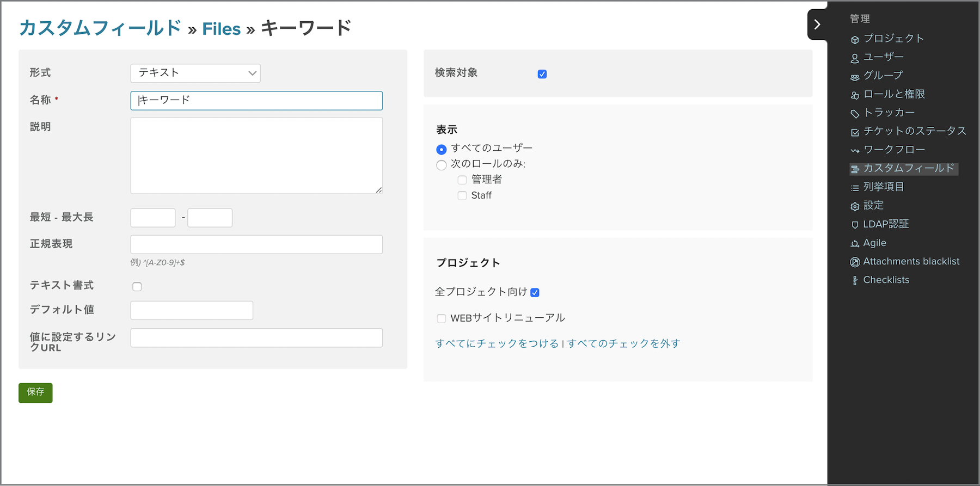Toggle the 検索対象 checkbox
980x486 pixels.
click(x=542, y=74)
